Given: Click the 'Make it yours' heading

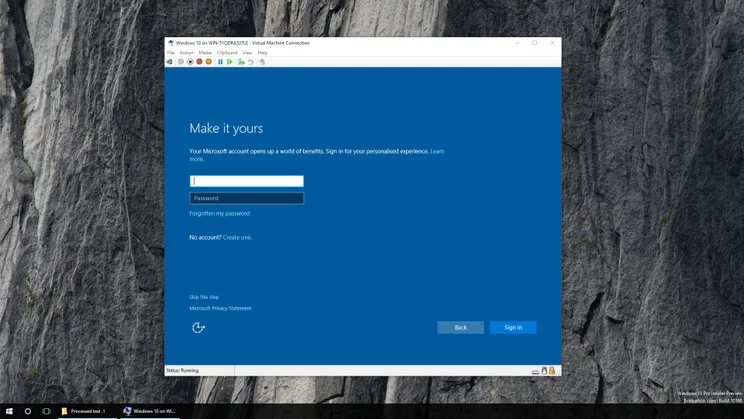Looking at the screenshot, I should click(x=226, y=129).
